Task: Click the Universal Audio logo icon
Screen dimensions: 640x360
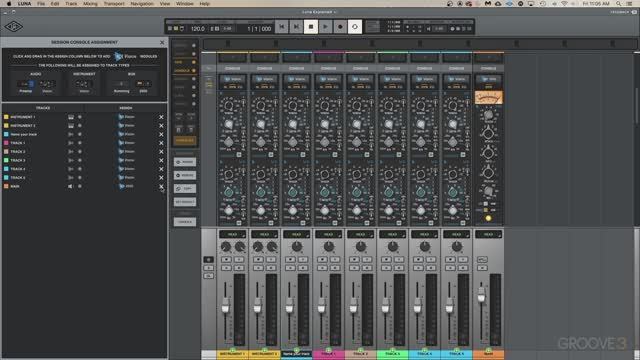Action: click(x=13, y=27)
